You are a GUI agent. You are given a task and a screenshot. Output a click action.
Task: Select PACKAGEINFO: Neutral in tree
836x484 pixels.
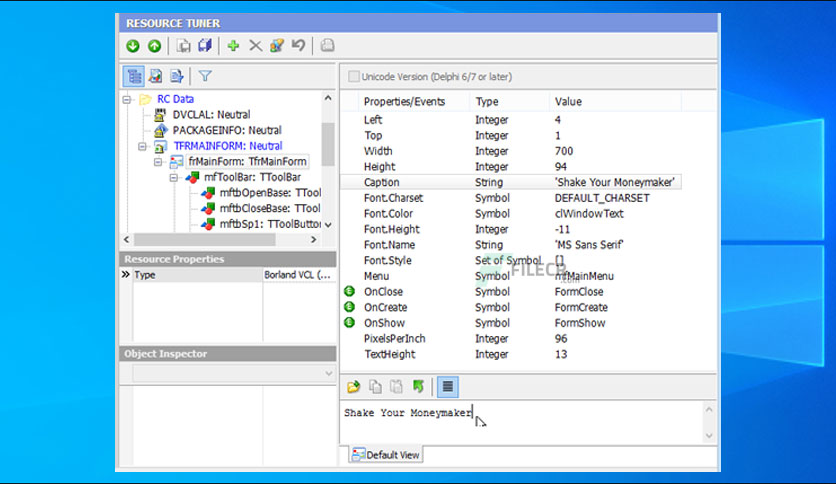pos(227,130)
